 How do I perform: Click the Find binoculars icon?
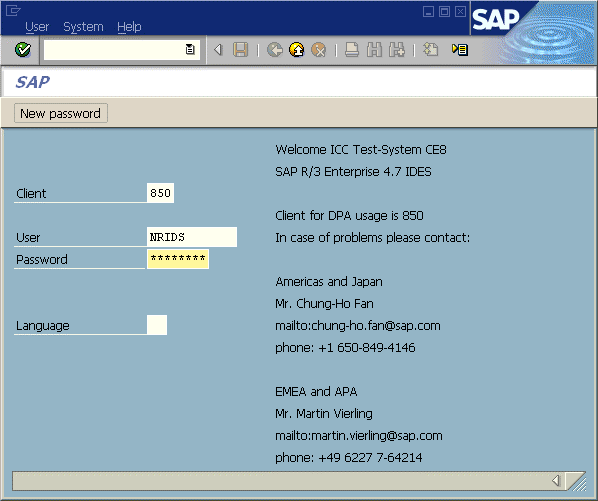tap(374, 50)
